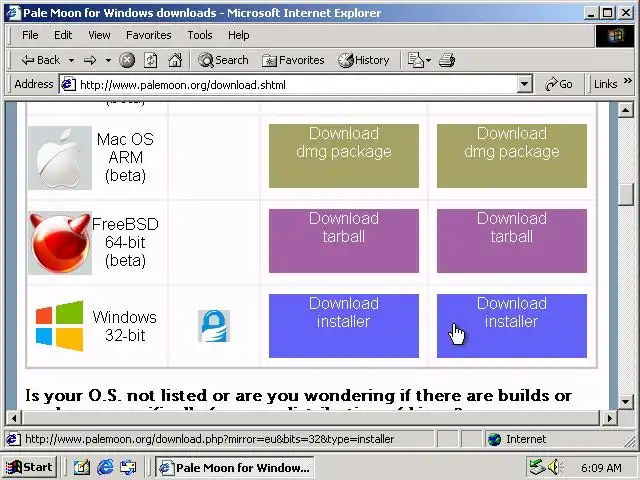Click the vertical scrollbar up arrow
Image resolution: width=640 pixels, height=480 pixels.
point(625,110)
